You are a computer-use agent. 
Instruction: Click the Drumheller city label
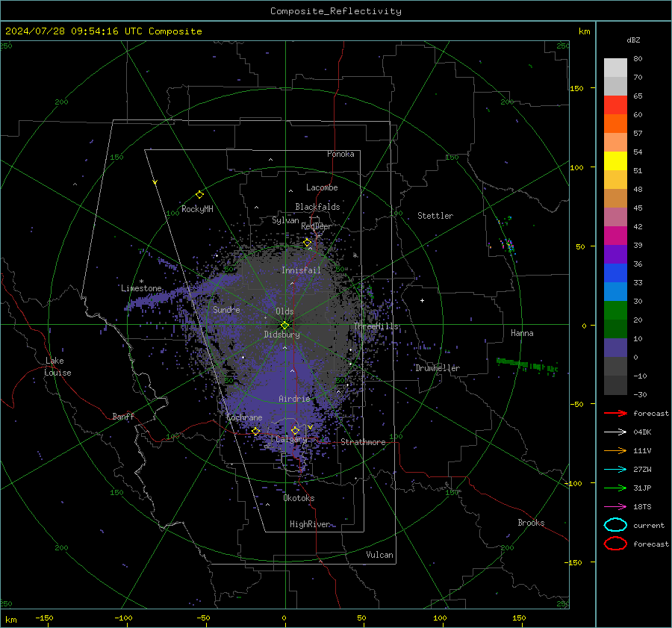click(x=438, y=368)
